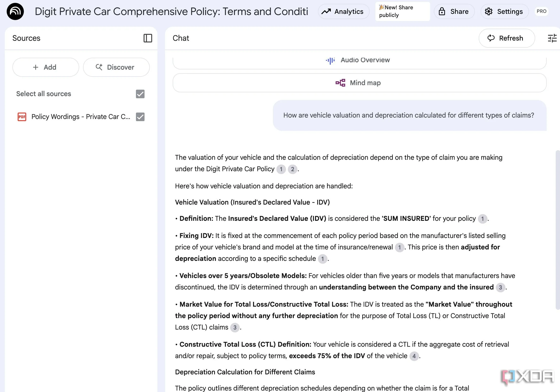Click the NotebookLM logo icon

click(15, 11)
